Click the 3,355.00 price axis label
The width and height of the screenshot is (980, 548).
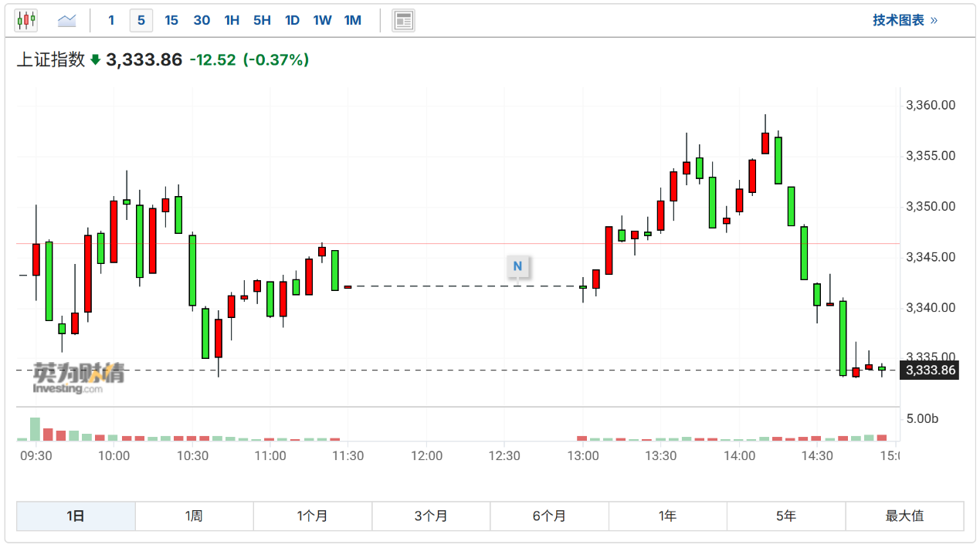pyautogui.click(x=931, y=156)
